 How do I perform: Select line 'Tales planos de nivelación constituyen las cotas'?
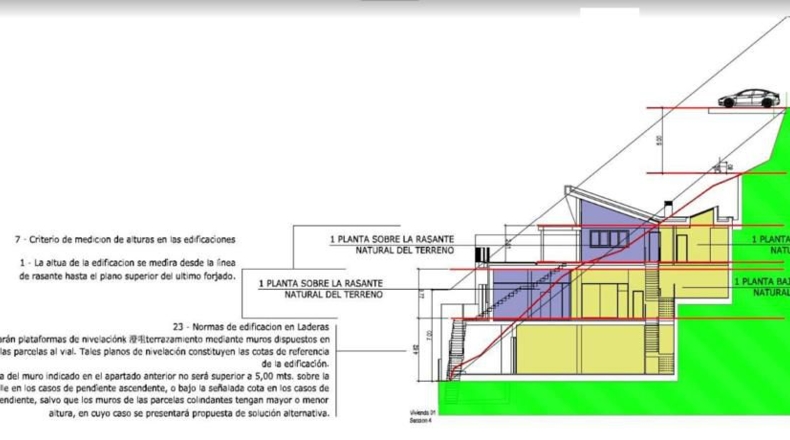(x=165, y=351)
